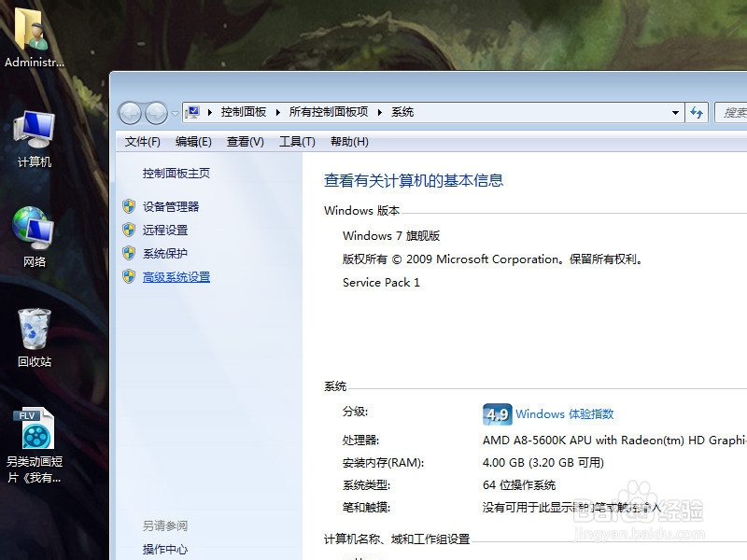Screen dimensions: 747x560
Task: Click the refresh icon in the address bar
Action: pos(697,112)
